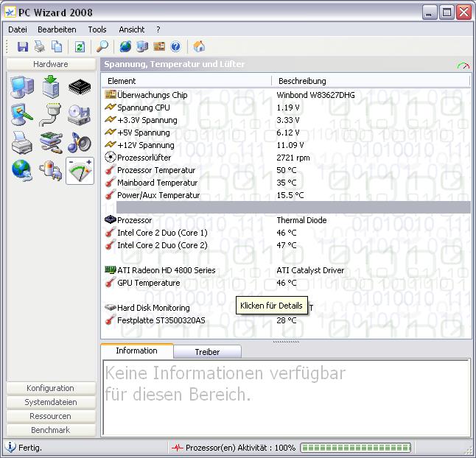Open the Drives disk icon
The image size is (476, 458).
pos(79,115)
